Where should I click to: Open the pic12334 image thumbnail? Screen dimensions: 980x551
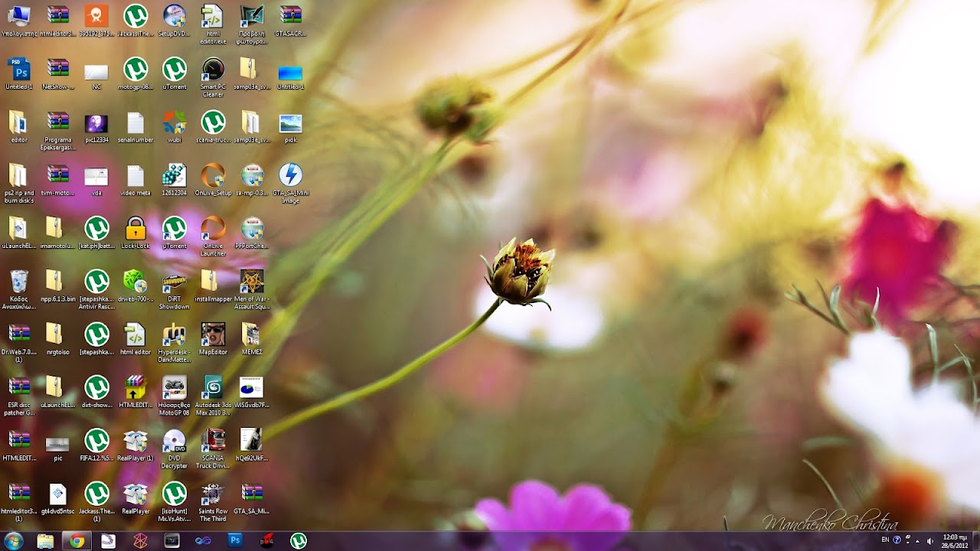coord(96,127)
